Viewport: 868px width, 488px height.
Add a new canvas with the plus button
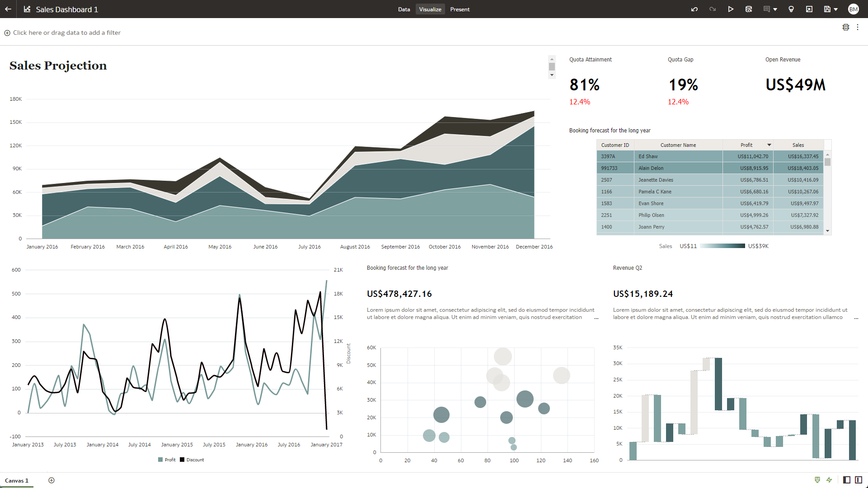coord(52,480)
